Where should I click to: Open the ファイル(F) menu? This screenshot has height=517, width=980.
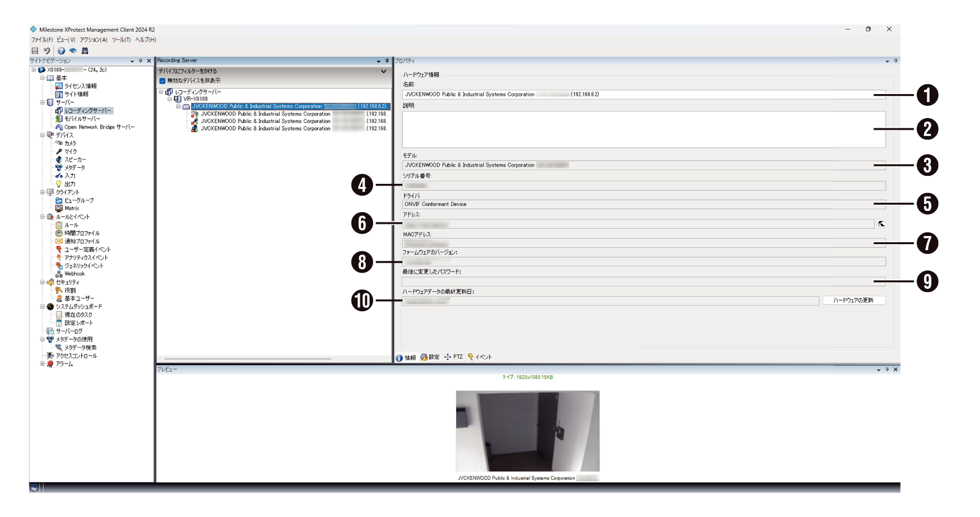tap(42, 40)
